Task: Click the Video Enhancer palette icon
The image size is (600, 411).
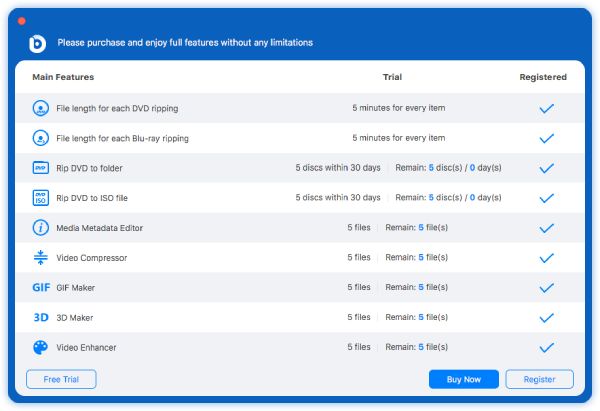Action: point(41,347)
